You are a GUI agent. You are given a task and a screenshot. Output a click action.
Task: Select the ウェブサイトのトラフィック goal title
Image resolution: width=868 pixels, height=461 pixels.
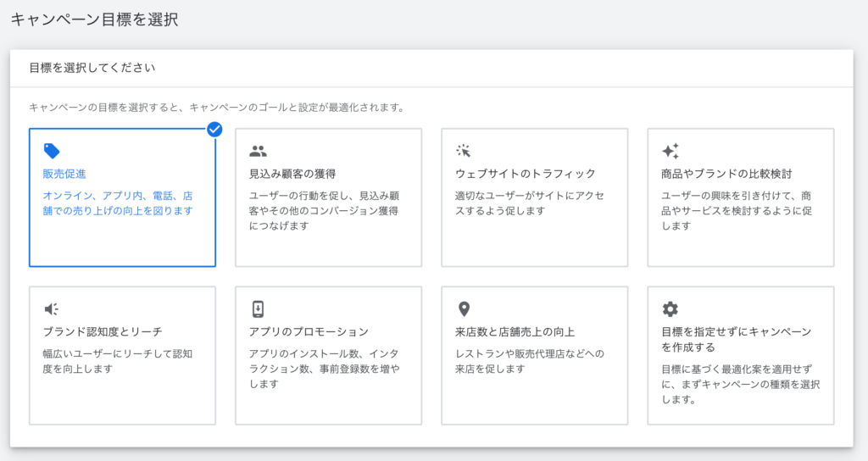point(526,174)
